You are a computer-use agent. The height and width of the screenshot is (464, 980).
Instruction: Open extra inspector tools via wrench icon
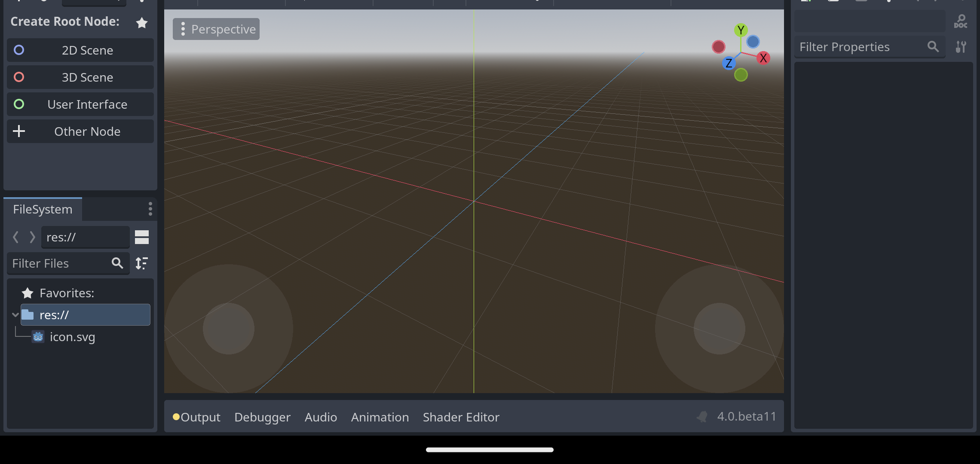tap(962, 47)
